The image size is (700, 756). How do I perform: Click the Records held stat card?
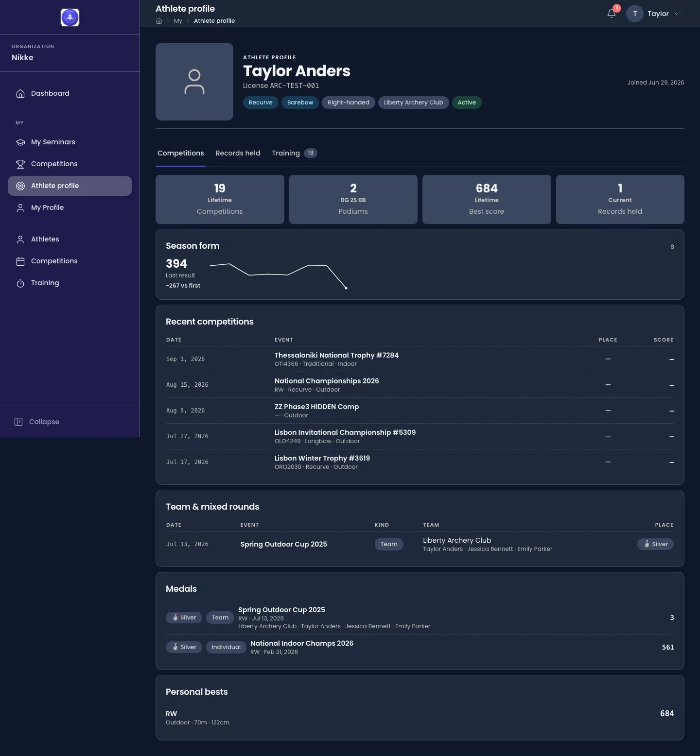coord(620,199)
